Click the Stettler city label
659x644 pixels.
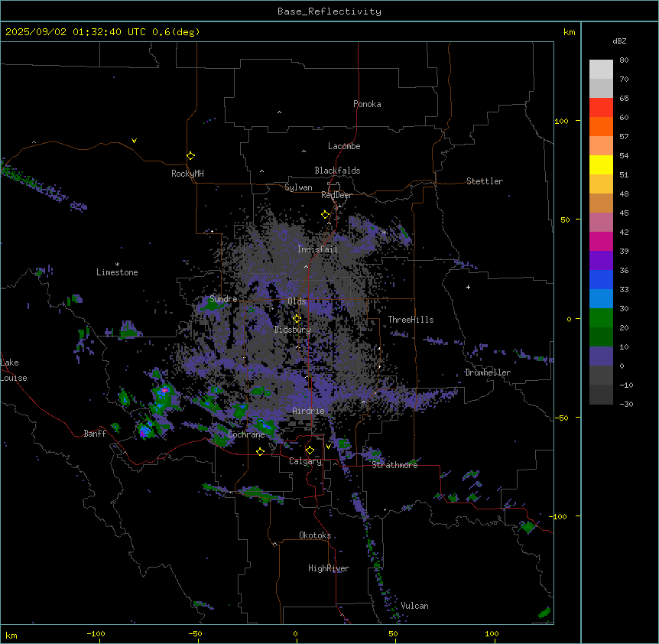[x=485, y=181]
